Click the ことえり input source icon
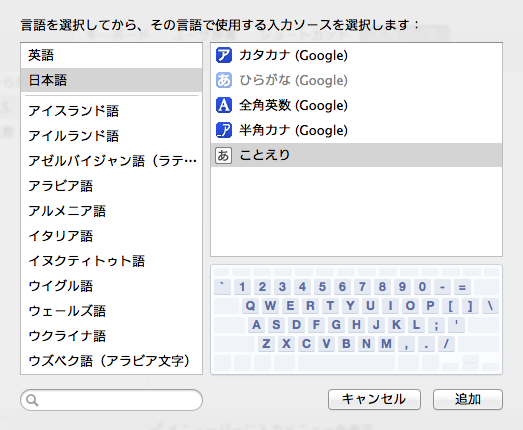523x430 pixels. 223,155
